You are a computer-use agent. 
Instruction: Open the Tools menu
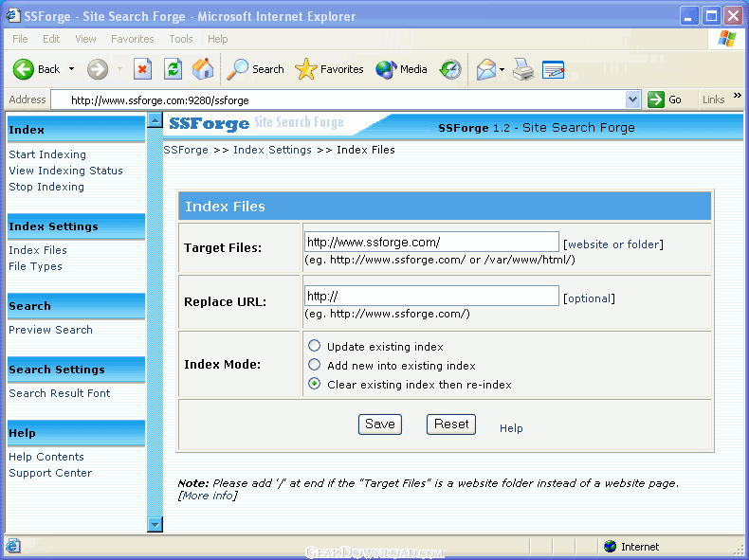point(180,39)
